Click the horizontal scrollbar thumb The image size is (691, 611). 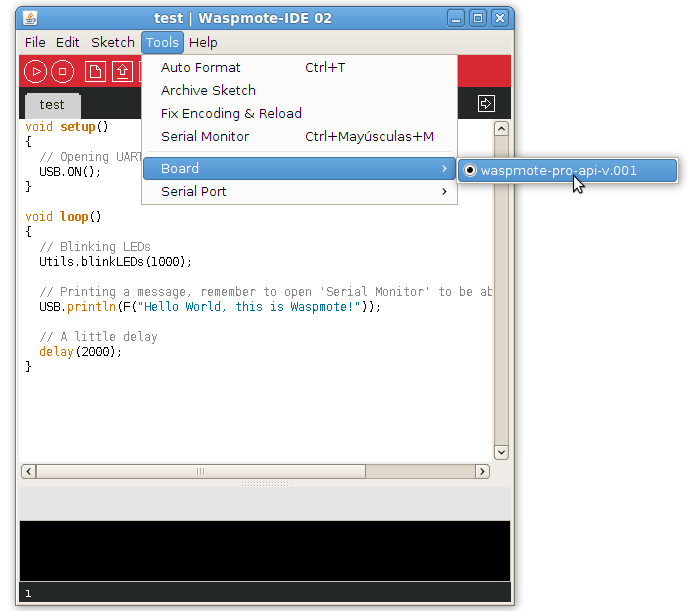pyautogui.click(x=201, y=472)
